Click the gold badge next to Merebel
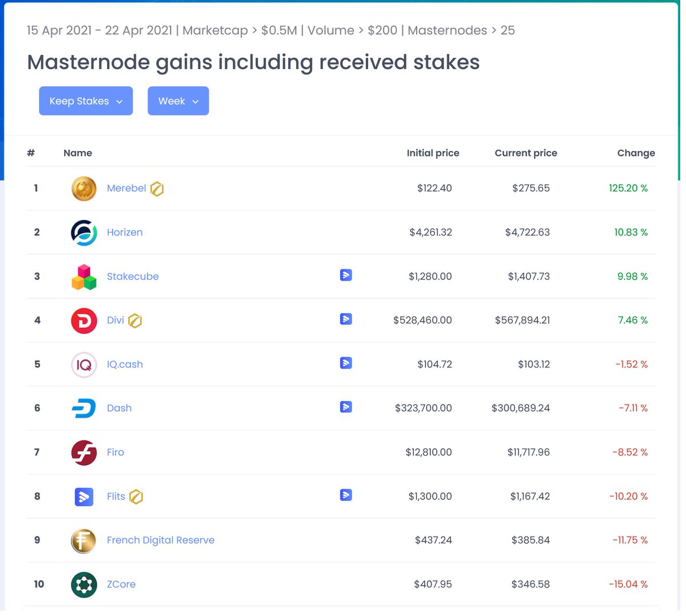 point(157,189)
